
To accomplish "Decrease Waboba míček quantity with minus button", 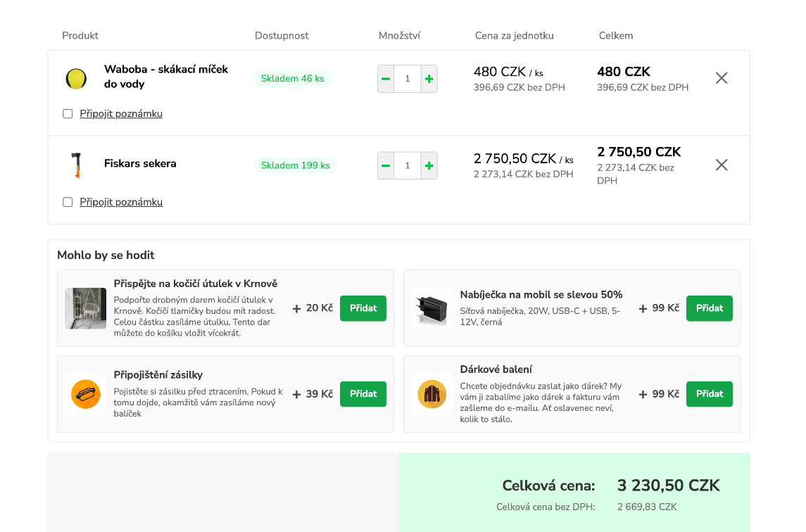I will pos(386,79).
